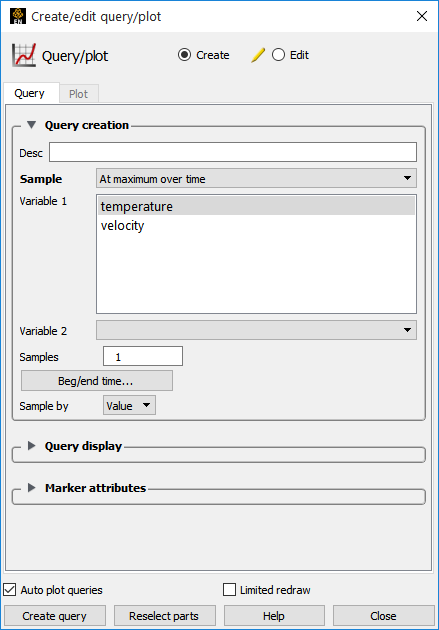Viewport: 439px width, 630px height.
Task: Close the dialog with the X button
Action: point(422,16)
